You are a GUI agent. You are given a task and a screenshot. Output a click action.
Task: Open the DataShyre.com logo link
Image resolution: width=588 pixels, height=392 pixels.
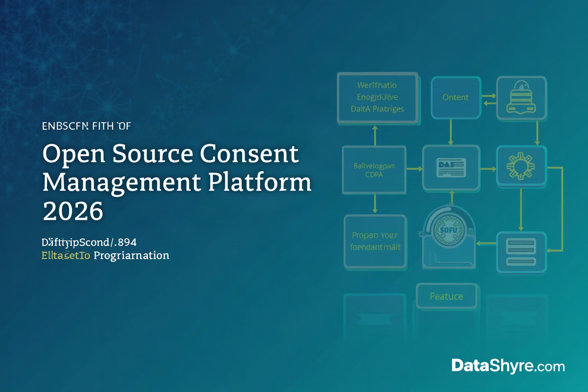508,366
